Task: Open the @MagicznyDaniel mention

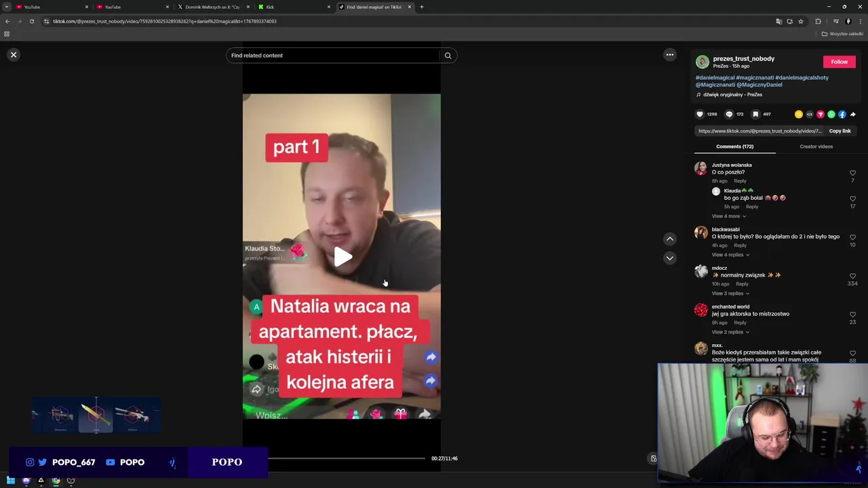Action: pyautogui.click(x=759, y=85)
